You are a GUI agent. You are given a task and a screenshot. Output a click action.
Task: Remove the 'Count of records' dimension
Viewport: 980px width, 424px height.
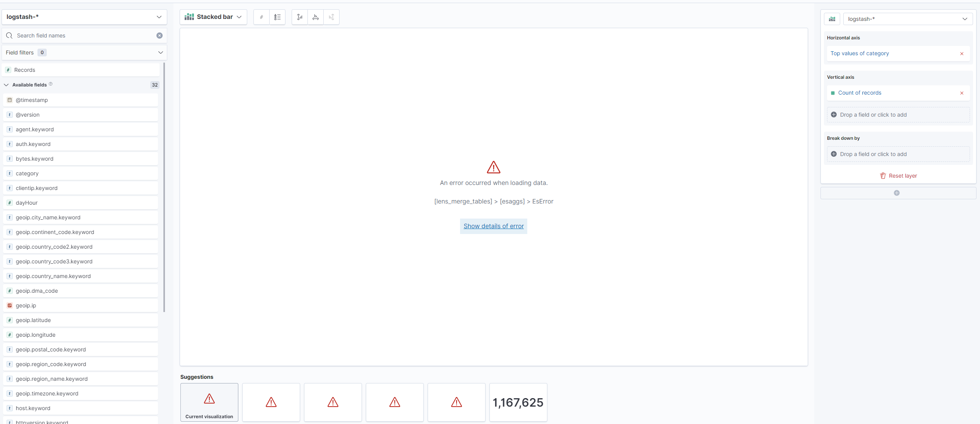(x=962, y=93)
